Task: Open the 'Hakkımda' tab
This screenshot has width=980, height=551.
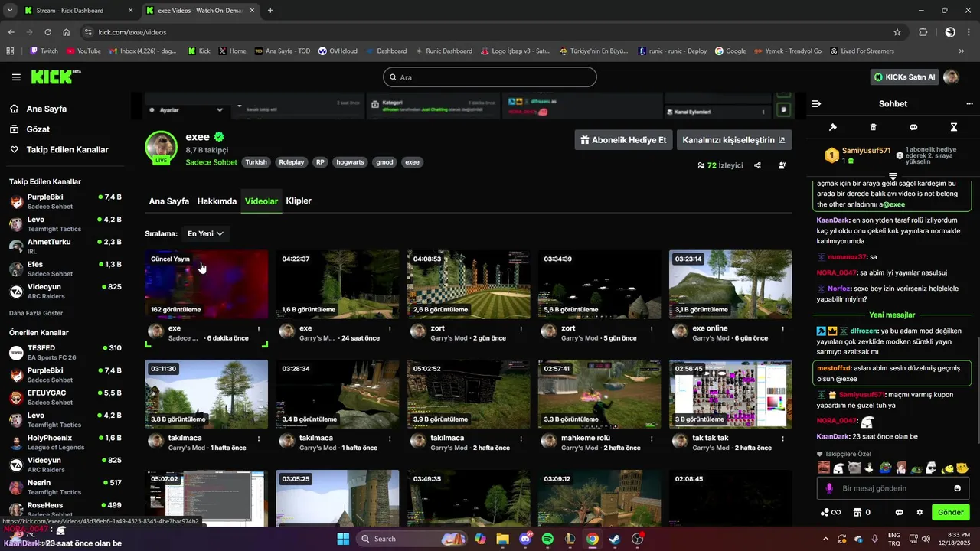Action: [x=217, y=201]
